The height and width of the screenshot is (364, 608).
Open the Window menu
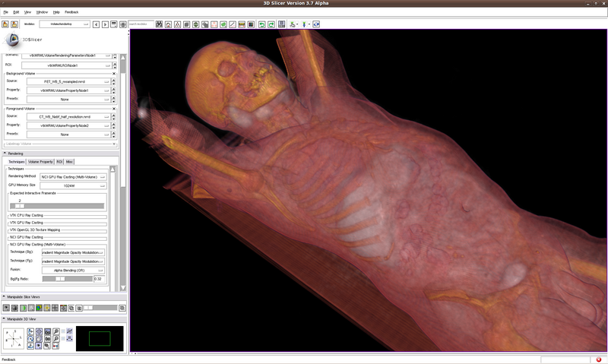(x=43, y=12)
